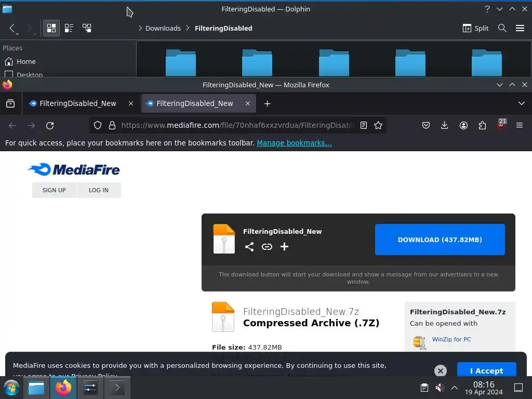
Task: Open Firefox account icon
Action: pos(463,126)
